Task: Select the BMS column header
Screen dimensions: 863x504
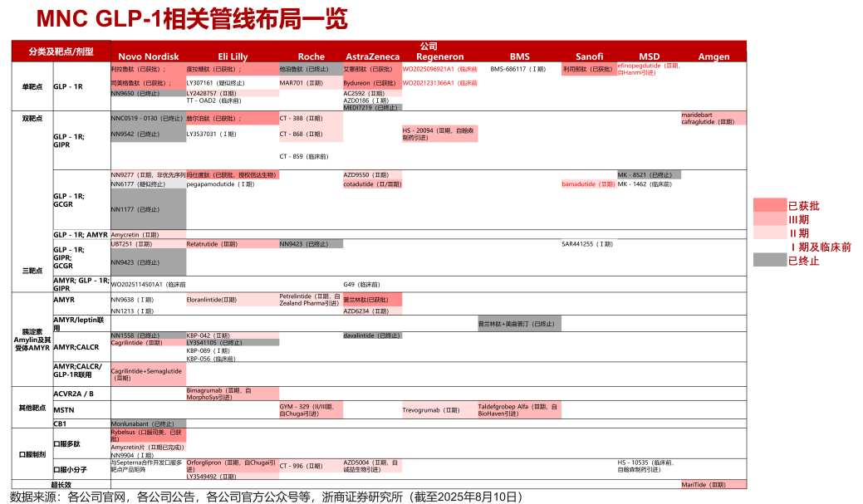Action: 520,56
